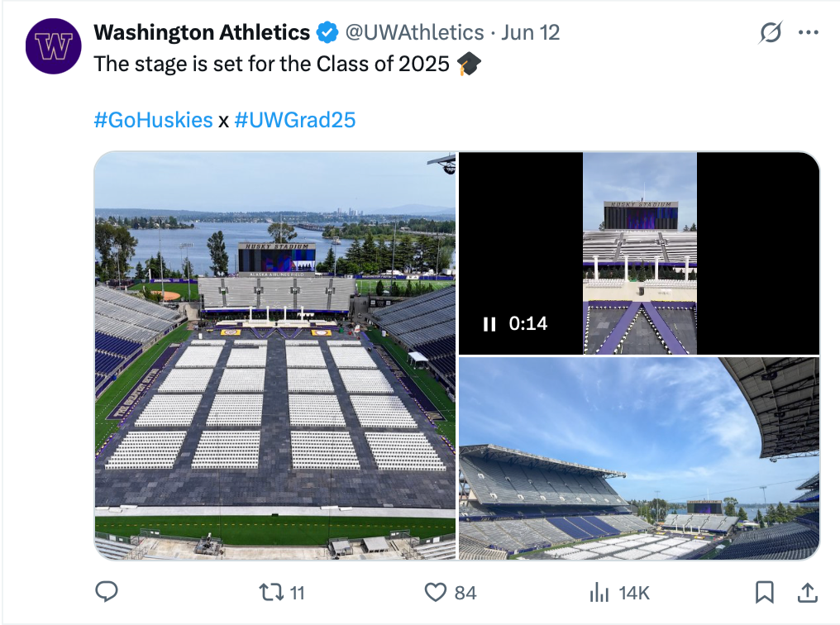The height and width of the screenshot is (625, 840).
Task: Open Washington Athletics purple W avatar
Action: pos(54,46)
